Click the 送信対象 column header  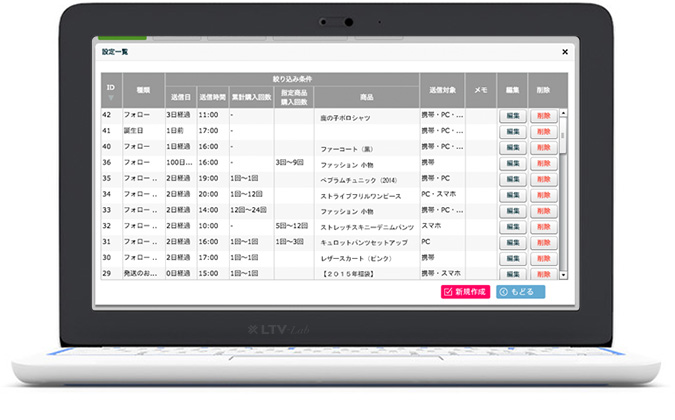443,90
